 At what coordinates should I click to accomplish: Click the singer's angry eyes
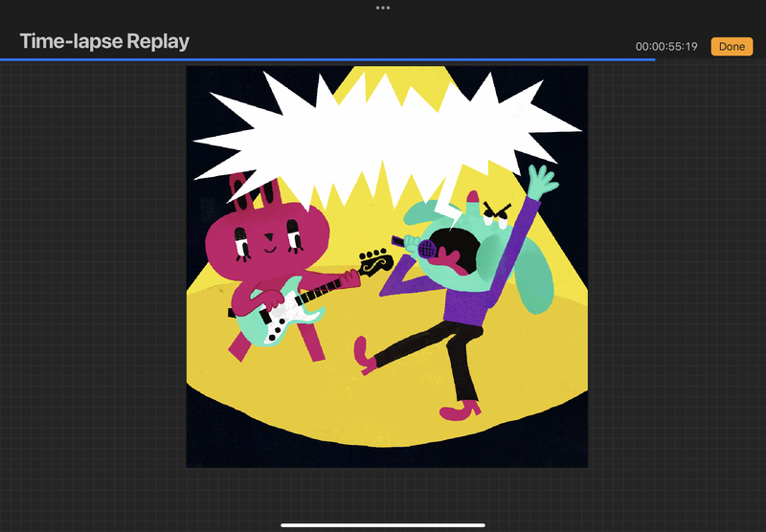coord(496,211)
